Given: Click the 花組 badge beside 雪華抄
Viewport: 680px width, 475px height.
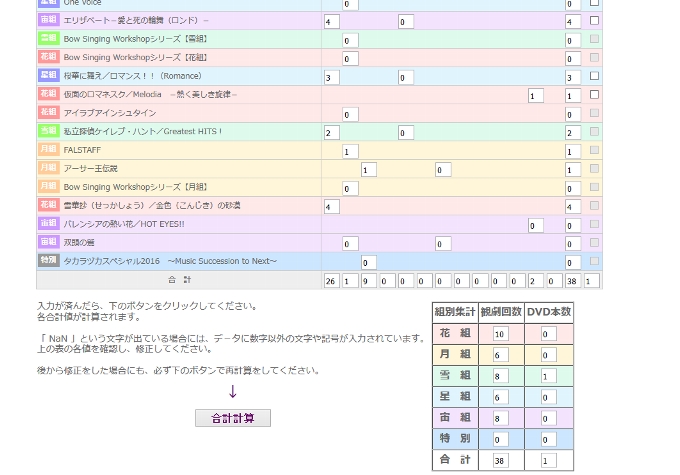Looking at the screenshot, I should click(49, 205).
